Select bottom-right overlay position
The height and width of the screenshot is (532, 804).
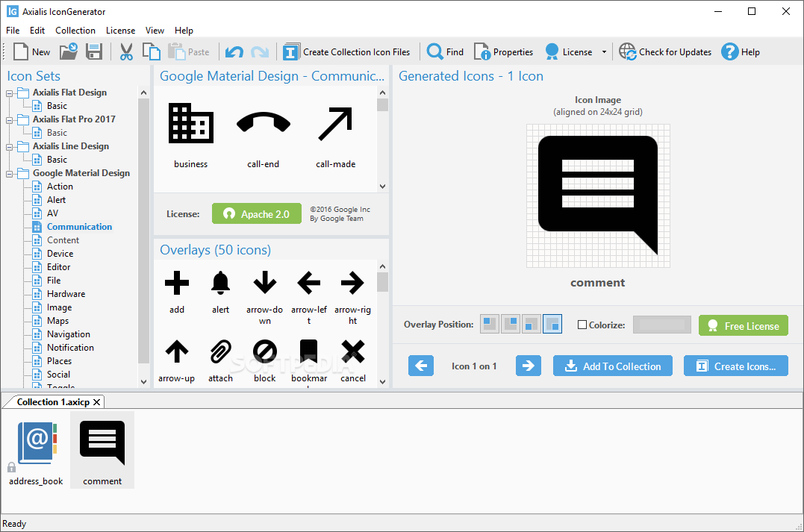point(552,324)
